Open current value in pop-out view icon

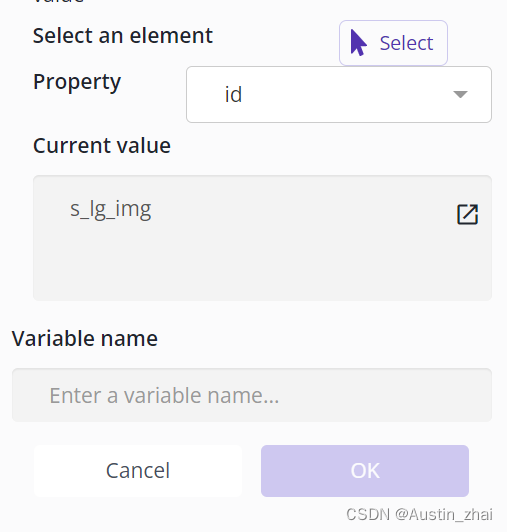pos(467,214)
